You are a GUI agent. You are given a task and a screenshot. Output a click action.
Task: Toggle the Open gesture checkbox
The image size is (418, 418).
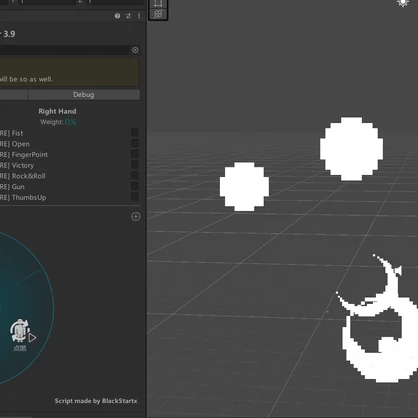[135, 143]
